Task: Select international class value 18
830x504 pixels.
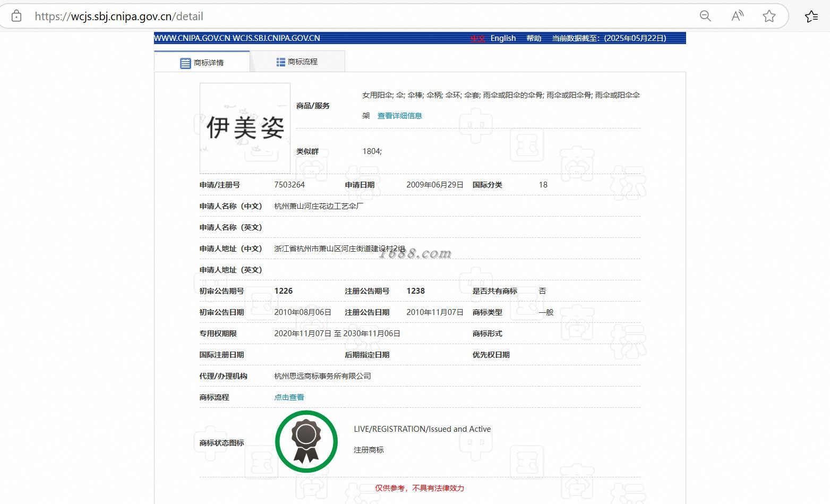Action: coord(543,185)
